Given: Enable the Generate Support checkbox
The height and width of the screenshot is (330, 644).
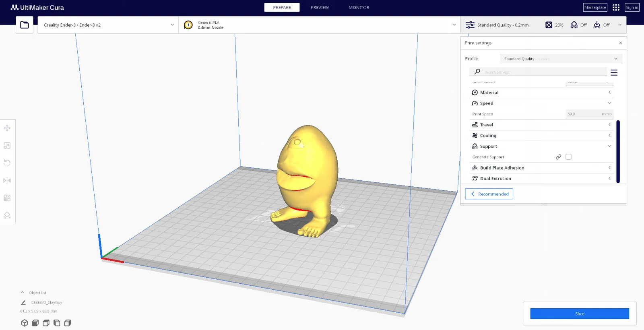Looking at the screenshot, I should 568,157.
